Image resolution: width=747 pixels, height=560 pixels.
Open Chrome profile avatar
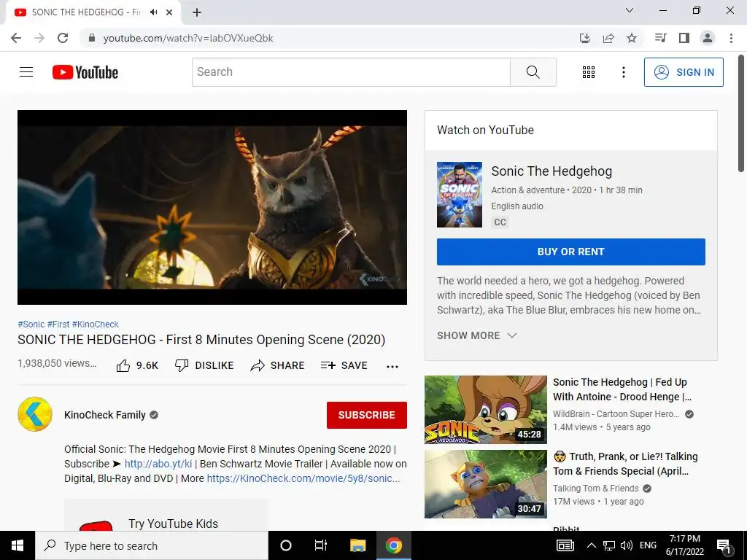708,38
